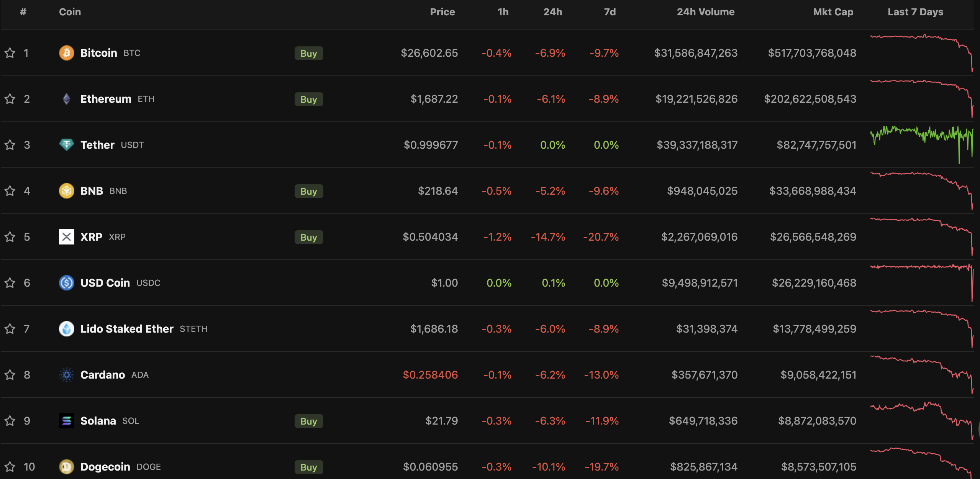Click the XRP logo icon
Image resolution: width=980 pixels, height=479 pixels.
click(66, 237)
